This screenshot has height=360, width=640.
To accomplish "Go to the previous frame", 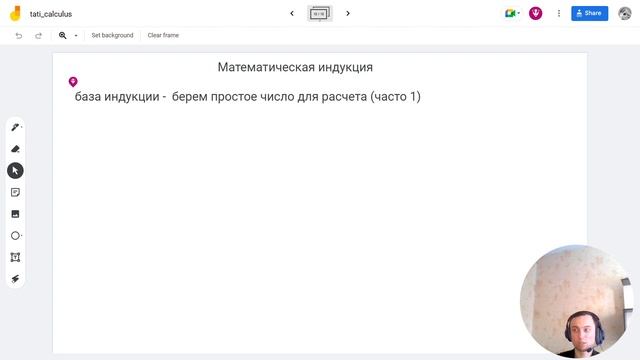I will [292, 13].
